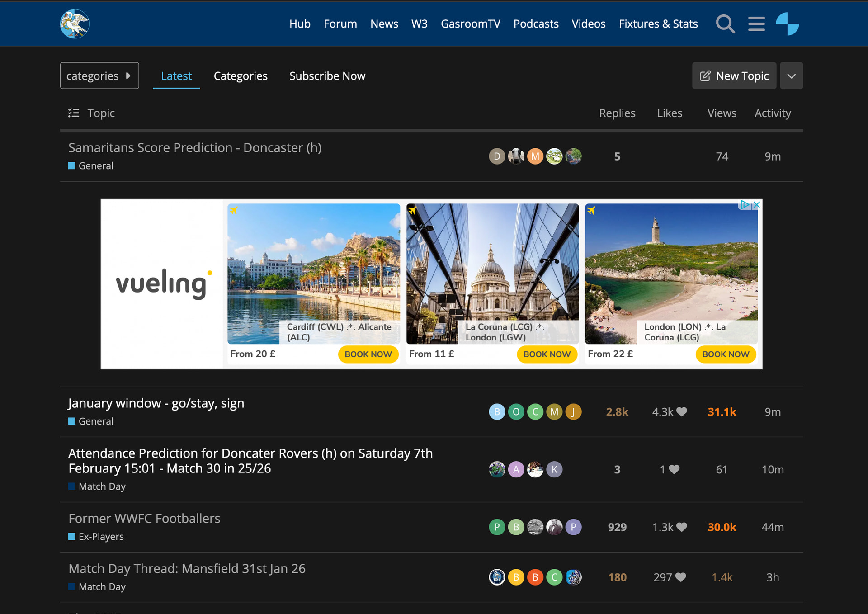Sort topics by Views column
The width and height of the screenshot is (868, 614).
point(722,113)
